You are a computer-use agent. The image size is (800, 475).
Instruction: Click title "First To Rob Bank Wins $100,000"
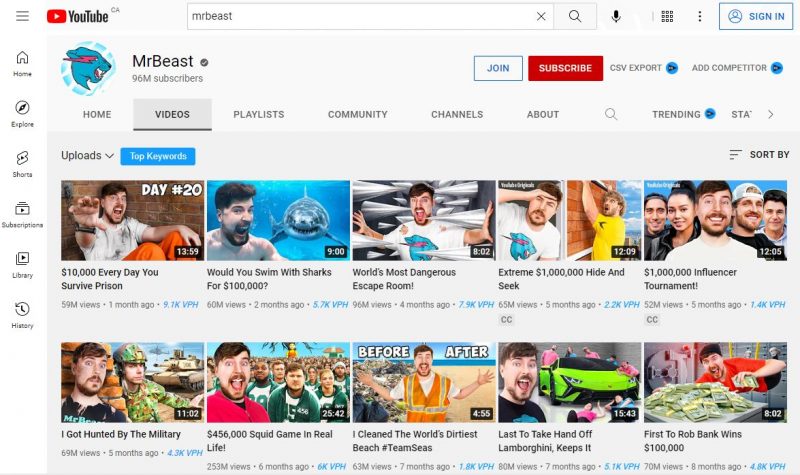point(692,441)
